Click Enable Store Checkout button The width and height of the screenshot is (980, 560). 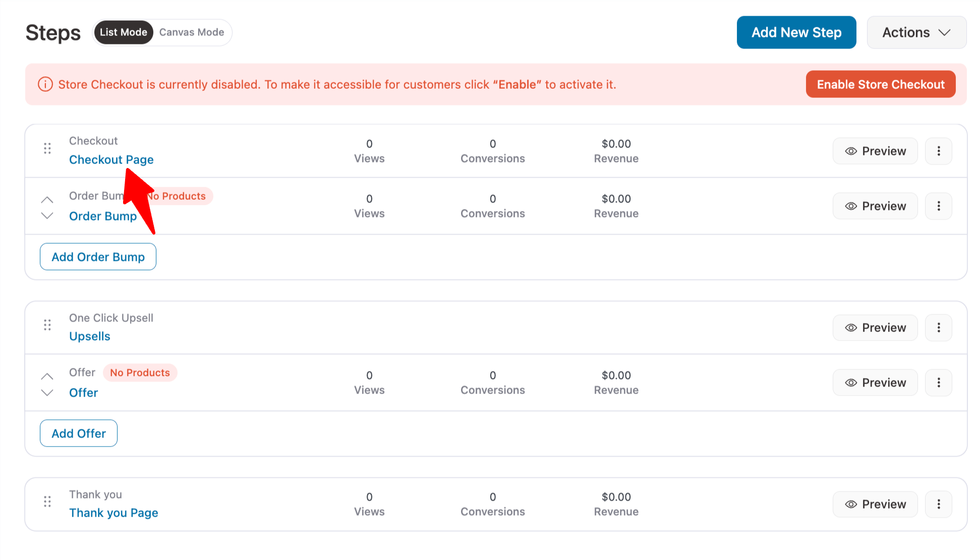pos(880,84)
